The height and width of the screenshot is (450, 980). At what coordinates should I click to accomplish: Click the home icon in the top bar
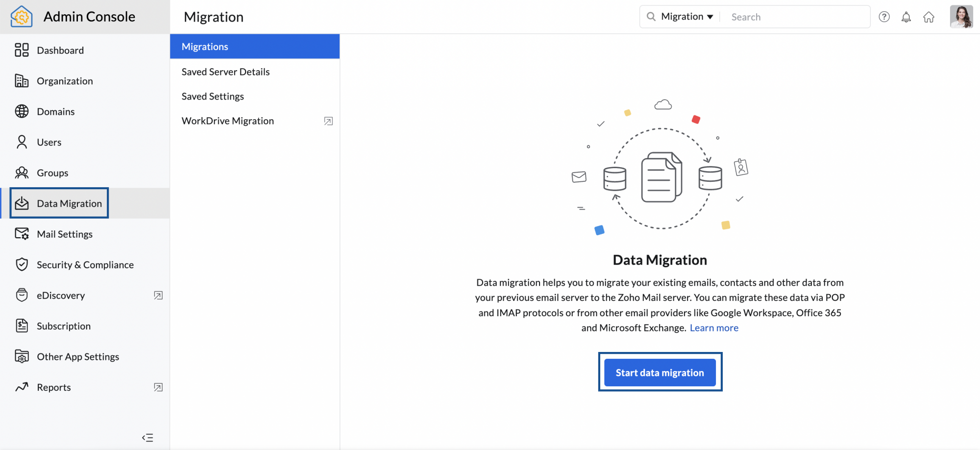pos(929,17)
